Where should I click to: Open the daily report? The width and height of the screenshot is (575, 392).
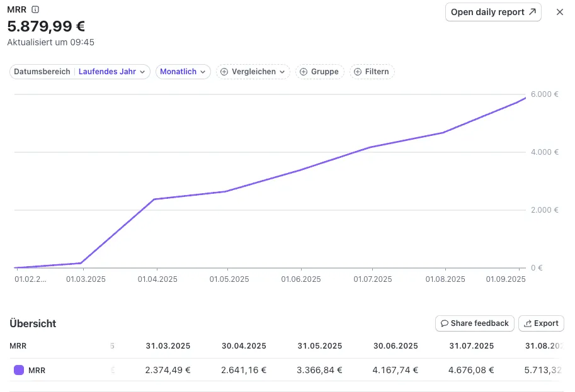tap(492, 12)
